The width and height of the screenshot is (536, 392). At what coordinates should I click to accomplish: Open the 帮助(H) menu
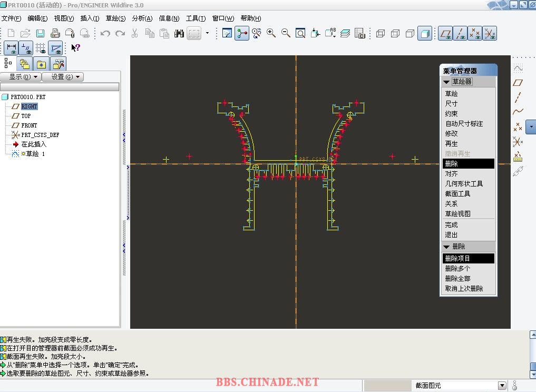(x=251, y=18)
